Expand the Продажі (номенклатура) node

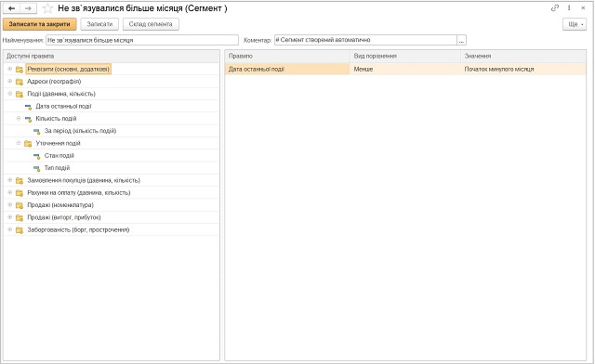[10, 204]
